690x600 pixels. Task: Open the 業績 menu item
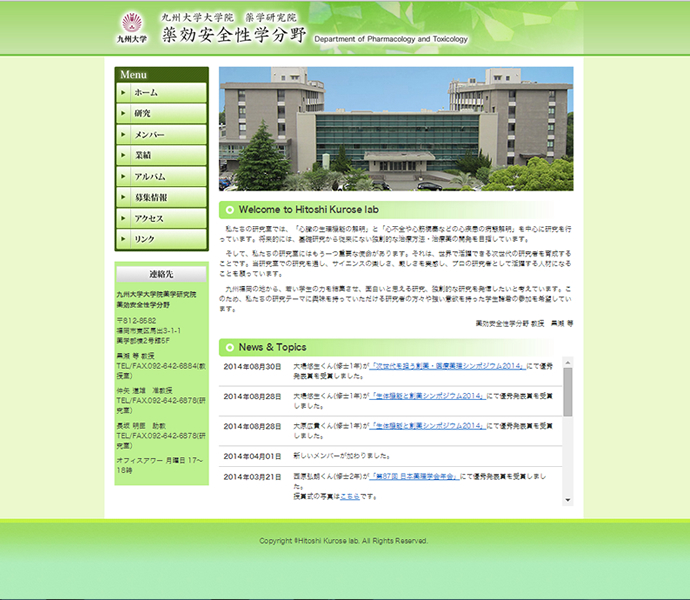coord(161,155)
